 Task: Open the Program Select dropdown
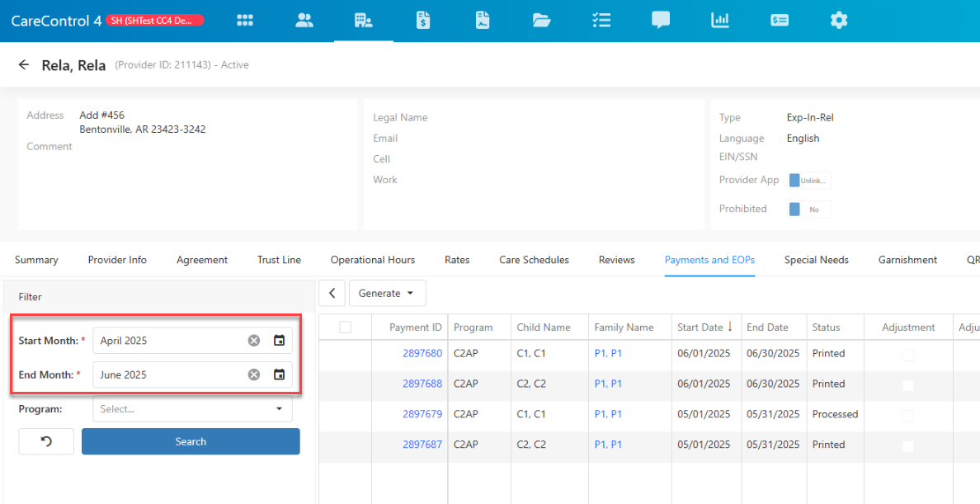click(192, 409)
